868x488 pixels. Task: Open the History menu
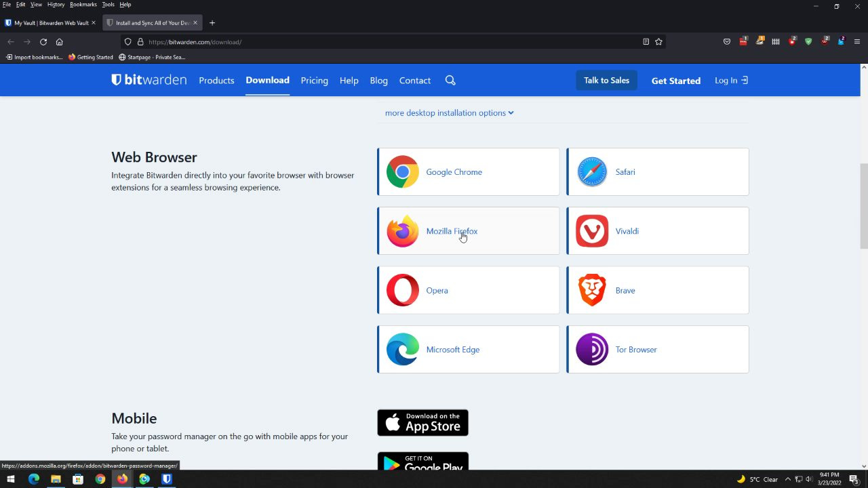56,5
